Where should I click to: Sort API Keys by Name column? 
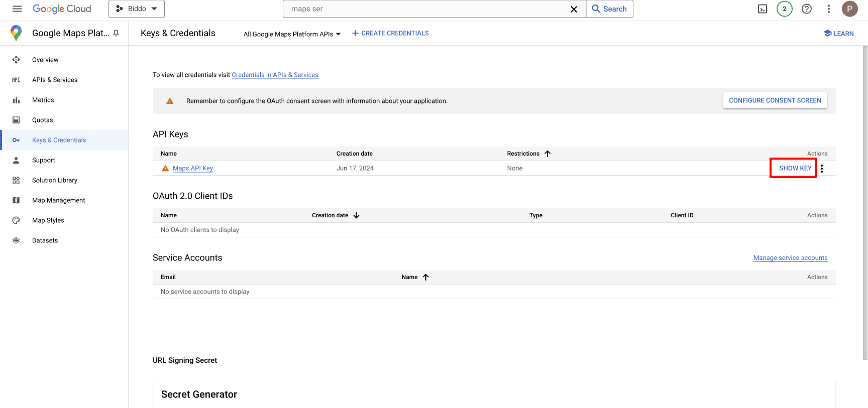click(x=169, y=154)
